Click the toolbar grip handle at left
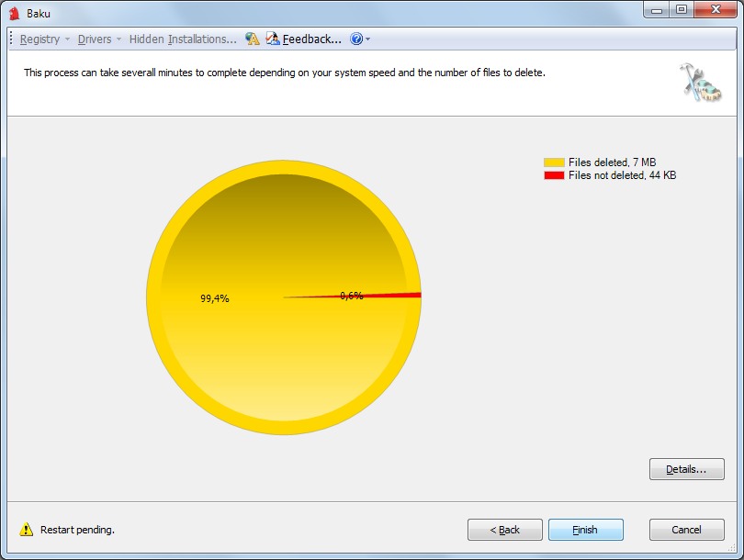The height and width of the screenshot is (560, 744). 12,39
